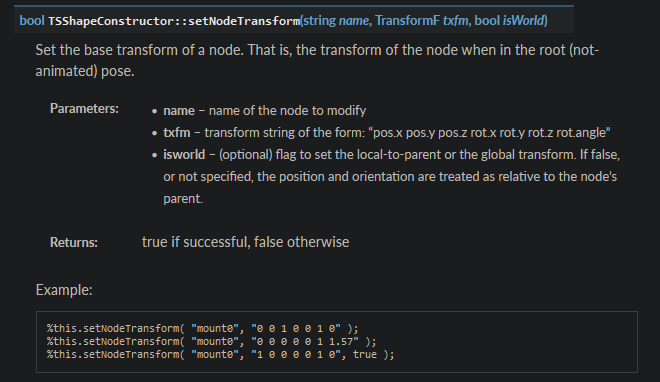Click the third example line ending in true

[221, 354]
